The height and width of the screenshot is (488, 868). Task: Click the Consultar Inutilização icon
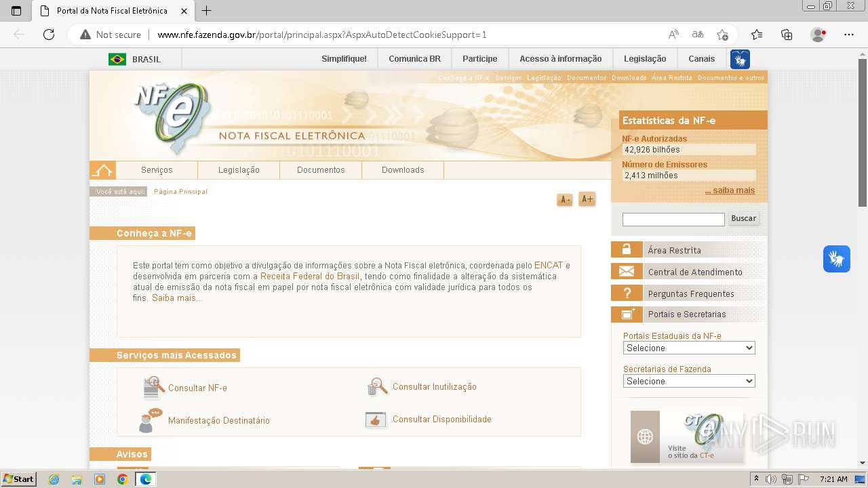377,387
